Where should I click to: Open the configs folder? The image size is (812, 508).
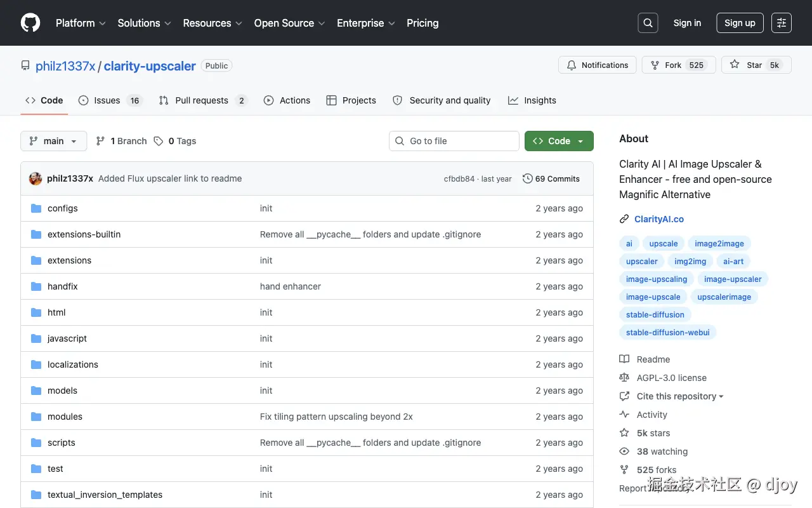pyautogui.click(x=62, y=208)
